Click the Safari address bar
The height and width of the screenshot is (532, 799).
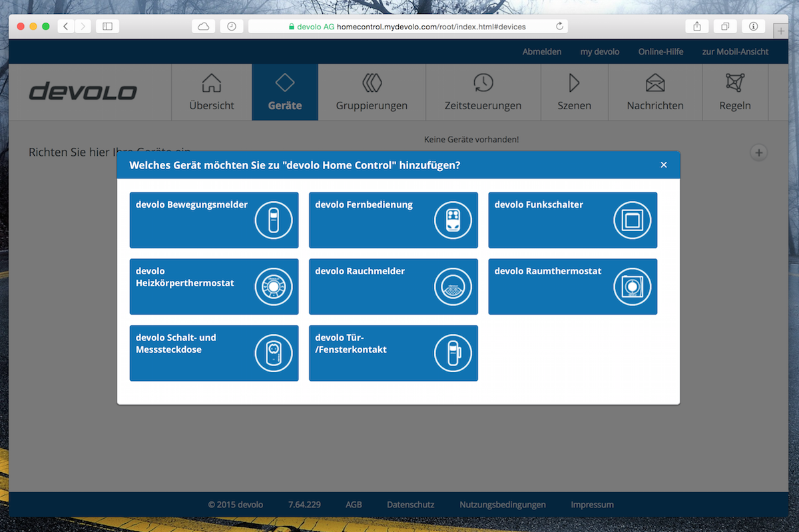(407, 26)
